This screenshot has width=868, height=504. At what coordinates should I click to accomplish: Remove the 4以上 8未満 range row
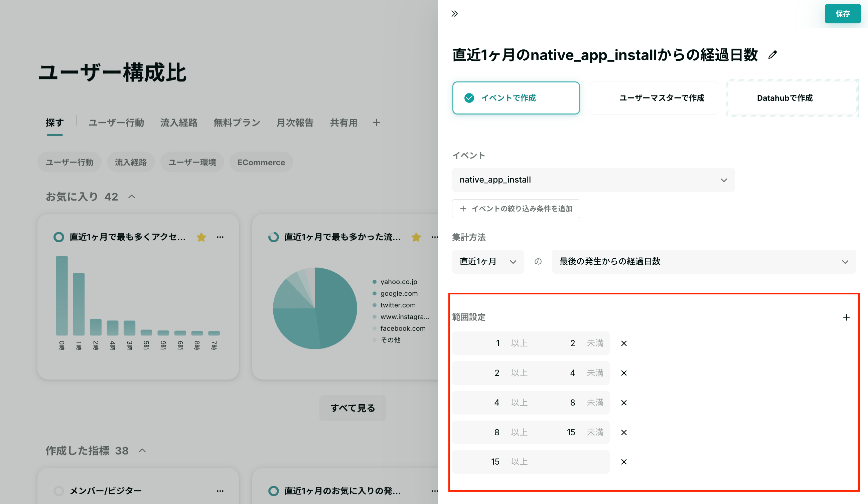(624, 403)
